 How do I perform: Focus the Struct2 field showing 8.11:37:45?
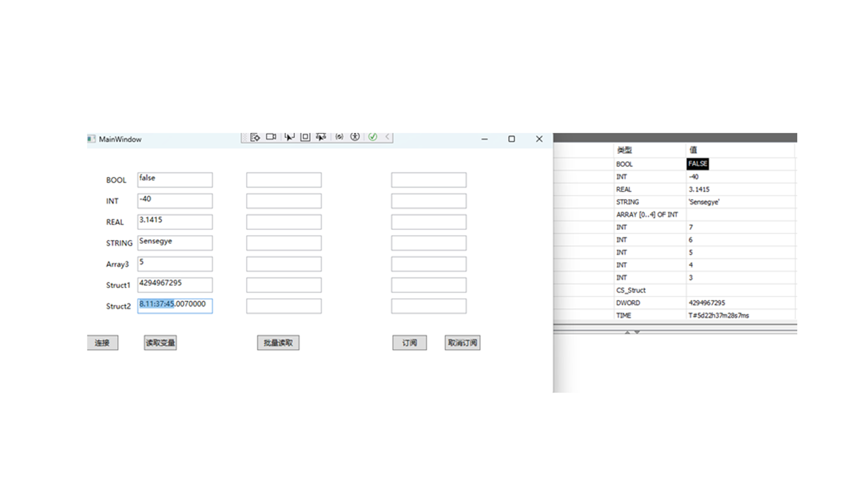175,306
